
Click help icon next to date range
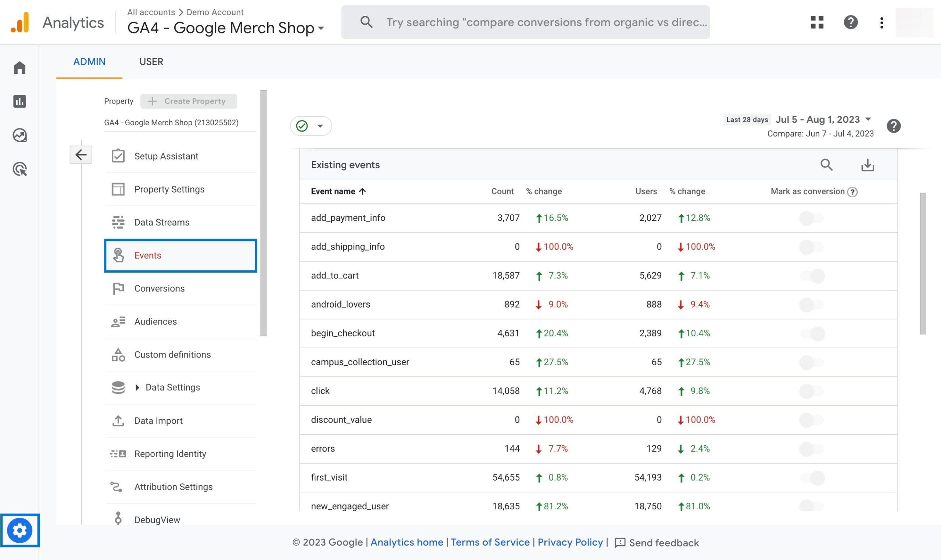(894, 126)
